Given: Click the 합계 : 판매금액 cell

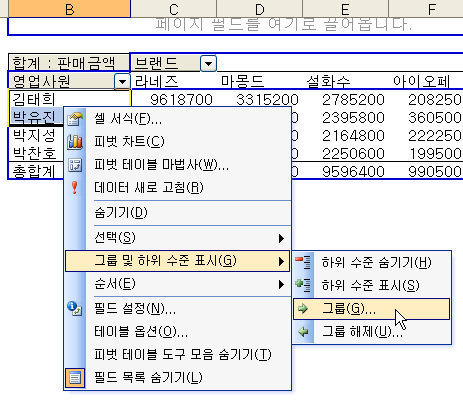Looking at the screenshot, I should [68, 62].
